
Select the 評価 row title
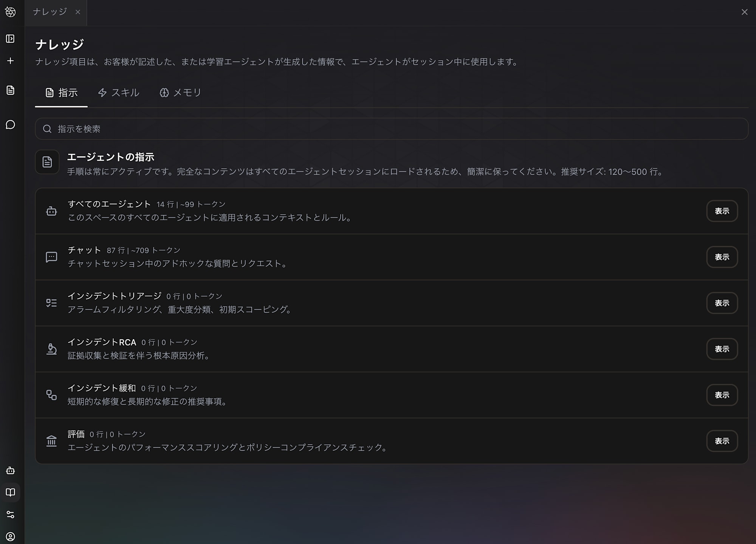pos(76,434)
